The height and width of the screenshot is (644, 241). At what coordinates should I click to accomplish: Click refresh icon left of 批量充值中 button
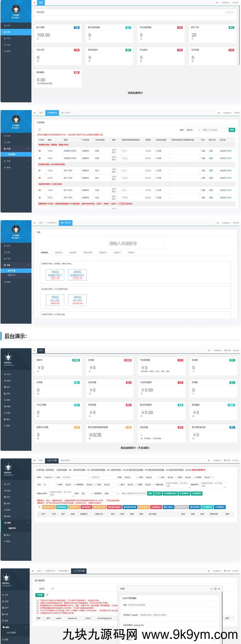click(x=39, y=507)
